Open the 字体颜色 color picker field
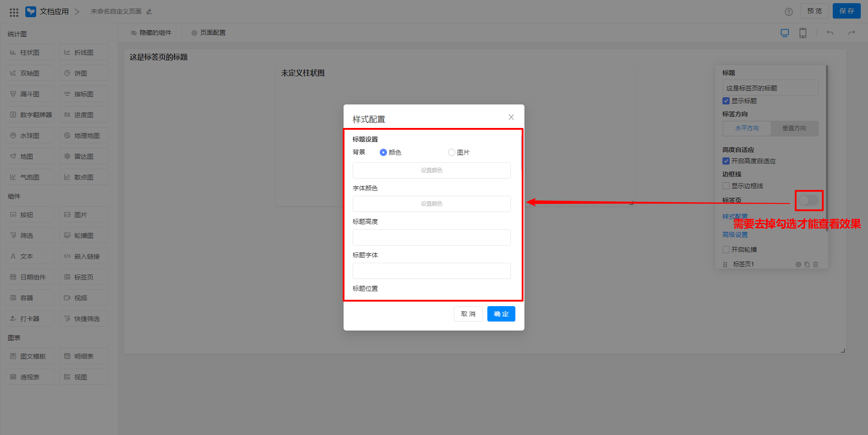868x435 pixels. (x=431, y=203)
